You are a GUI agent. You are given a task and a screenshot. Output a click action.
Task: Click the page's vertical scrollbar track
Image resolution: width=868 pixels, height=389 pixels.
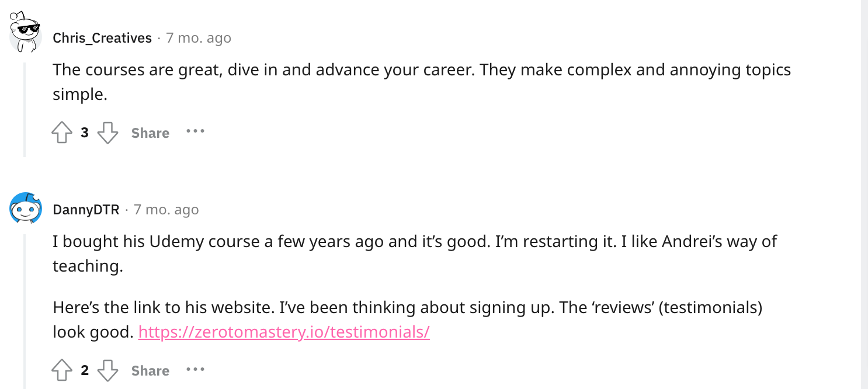click(864, 194)
